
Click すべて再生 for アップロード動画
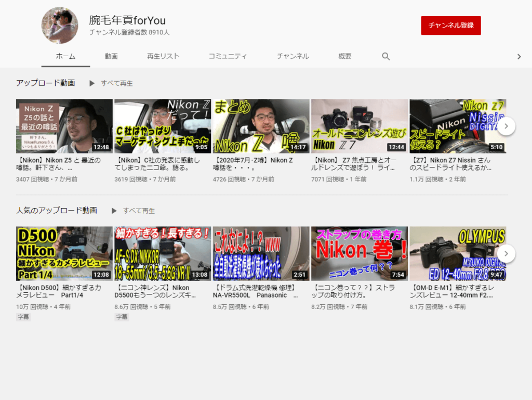[117, 84]
